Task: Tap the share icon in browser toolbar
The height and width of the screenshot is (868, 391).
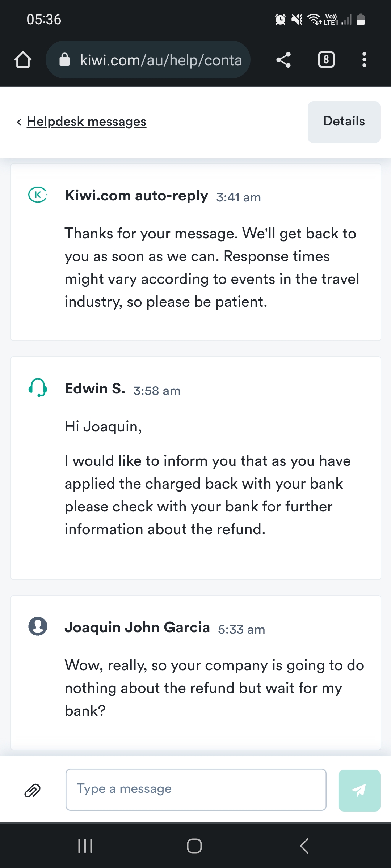Action: pos(283,60)
